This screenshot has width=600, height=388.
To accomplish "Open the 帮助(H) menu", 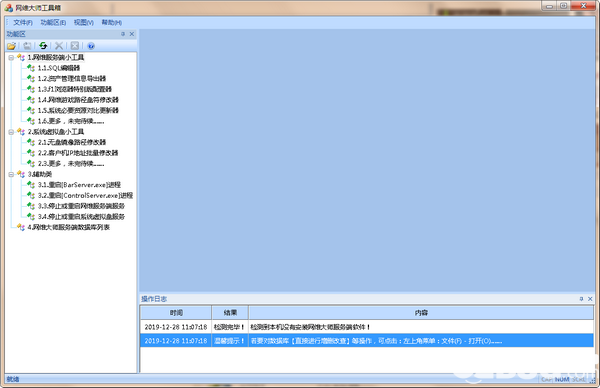I will pos(111,23).
